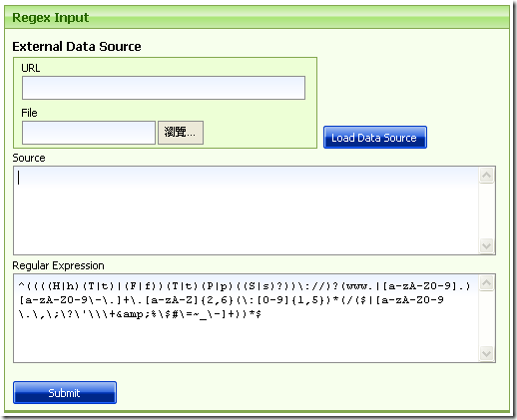Click the File path text box
Image resolution: width=517 pixels, height=420 pixels.
click(x=89, y=133)
